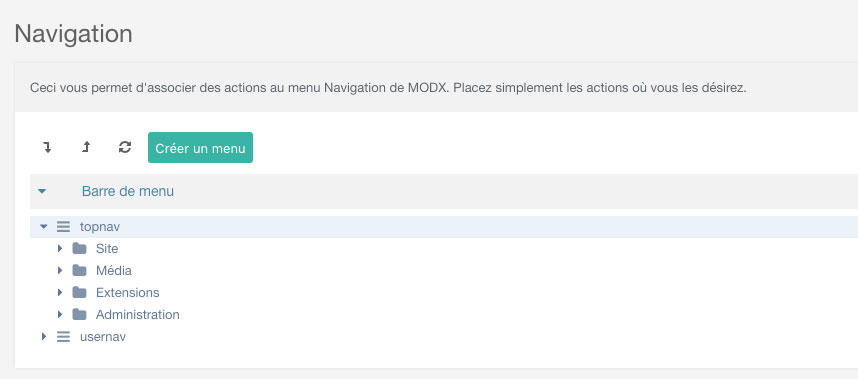Click the Extensions folder icon

80,293
